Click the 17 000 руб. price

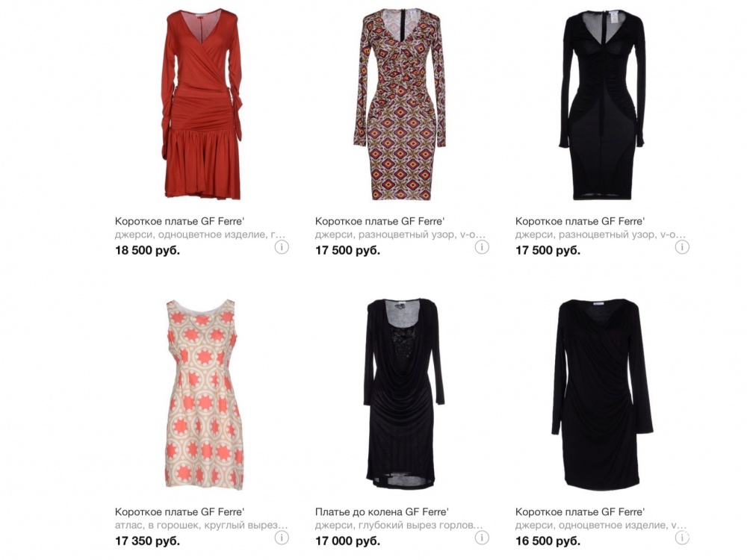click(x=348, y=541)
